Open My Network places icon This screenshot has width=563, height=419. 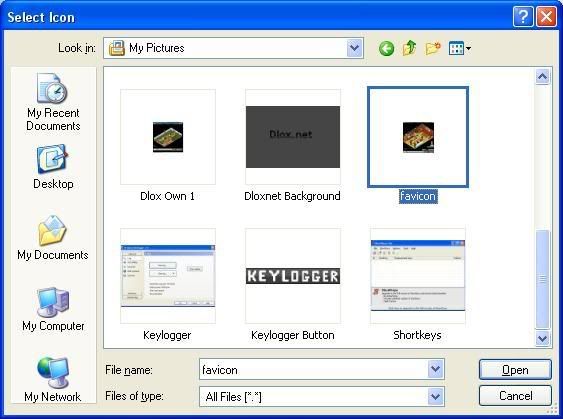click(x=53, y=380)
